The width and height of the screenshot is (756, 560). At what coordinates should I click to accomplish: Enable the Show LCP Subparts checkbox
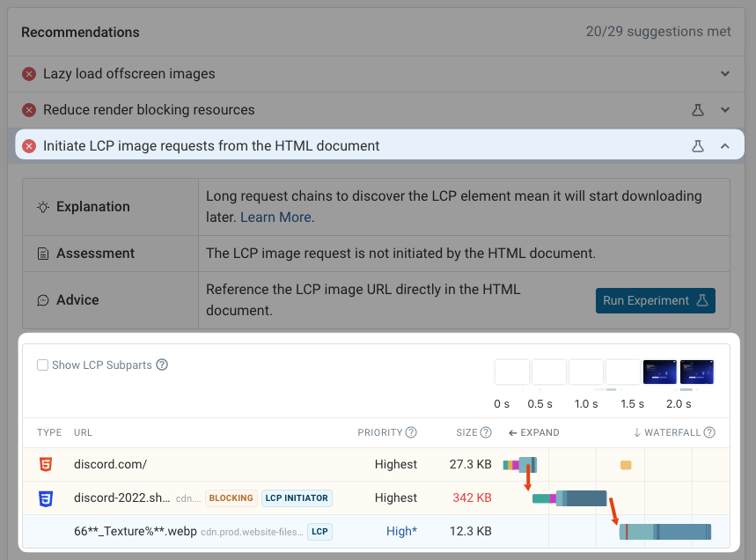42,365
